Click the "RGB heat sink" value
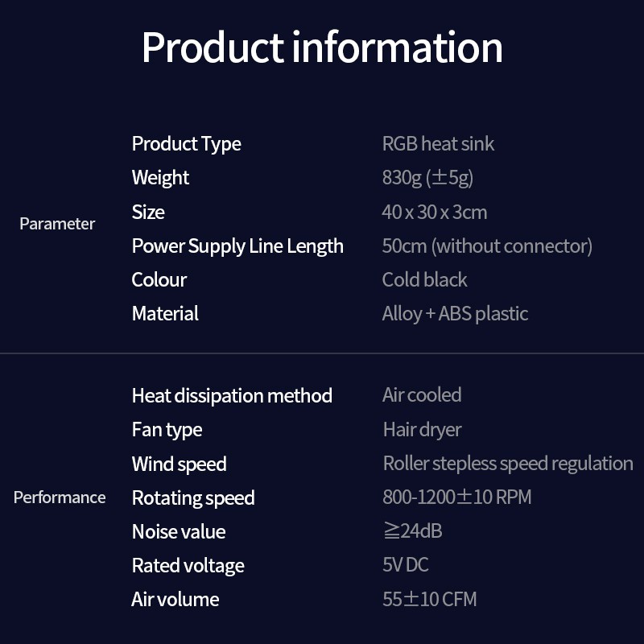 tap(438, 144)
